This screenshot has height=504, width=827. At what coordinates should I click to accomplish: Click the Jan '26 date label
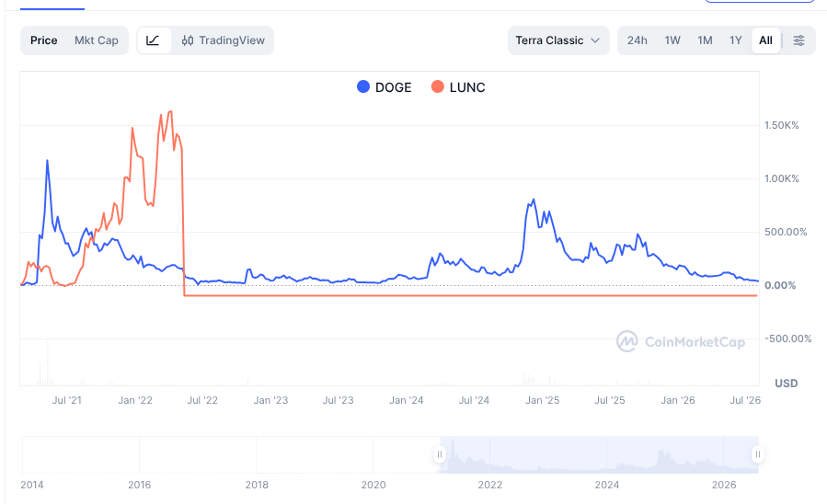pos(678,400)
